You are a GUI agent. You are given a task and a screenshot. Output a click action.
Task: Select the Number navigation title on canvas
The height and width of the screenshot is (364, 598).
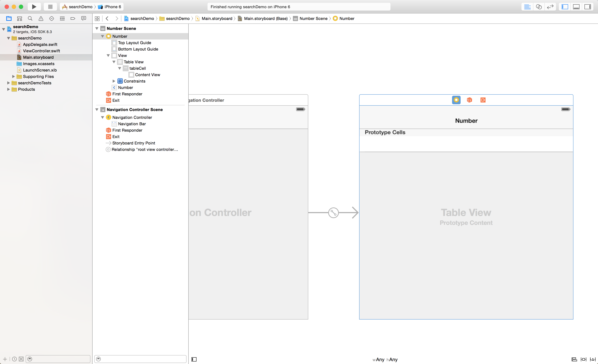tap(466, 121)
